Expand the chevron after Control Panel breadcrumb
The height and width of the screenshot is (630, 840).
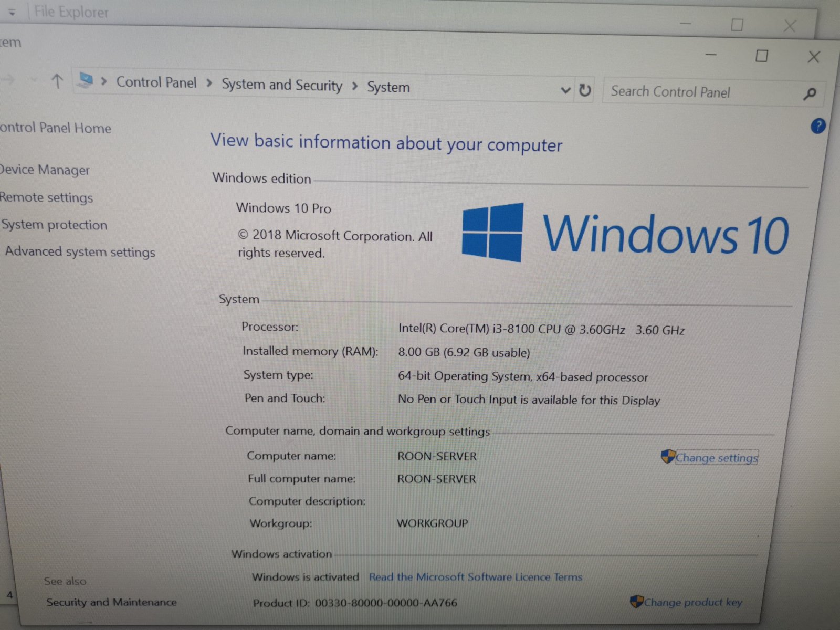tap(209, 83)
